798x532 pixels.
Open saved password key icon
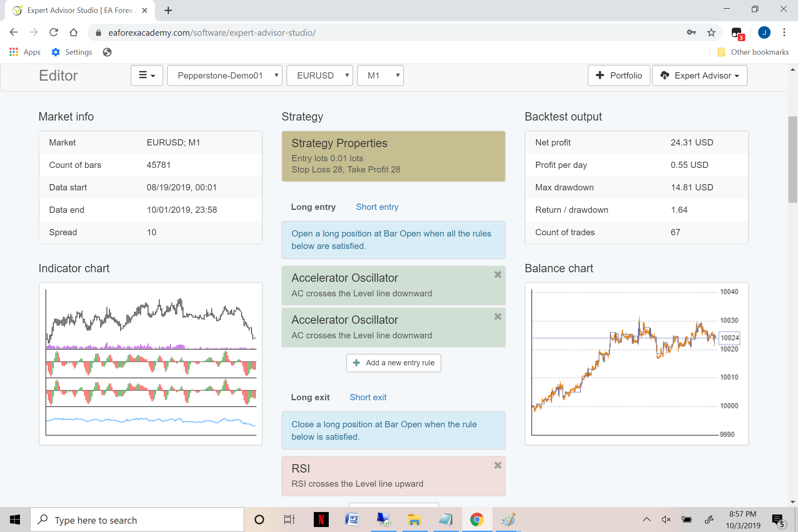(691, 32)
